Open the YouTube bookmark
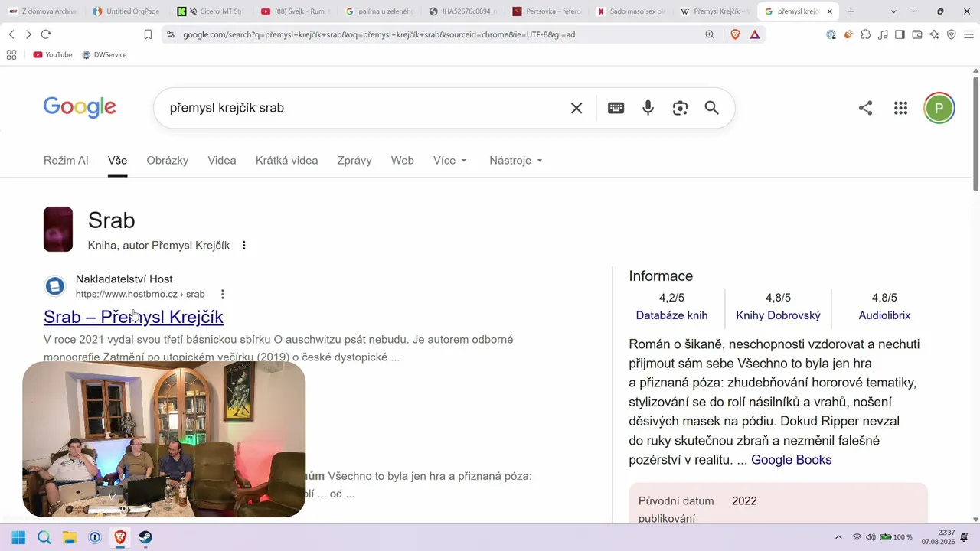 tap(53, 55)
